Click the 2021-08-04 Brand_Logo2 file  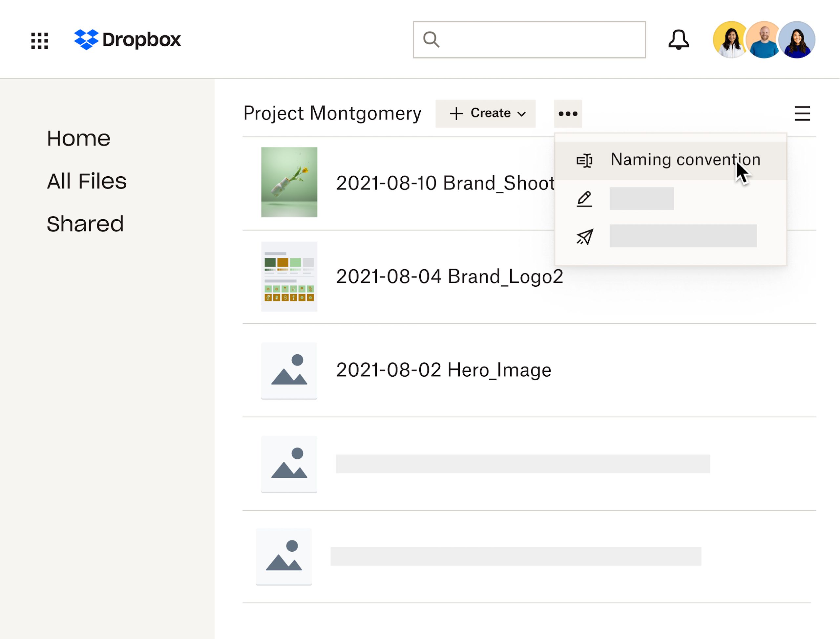click(x=449, y=276)
